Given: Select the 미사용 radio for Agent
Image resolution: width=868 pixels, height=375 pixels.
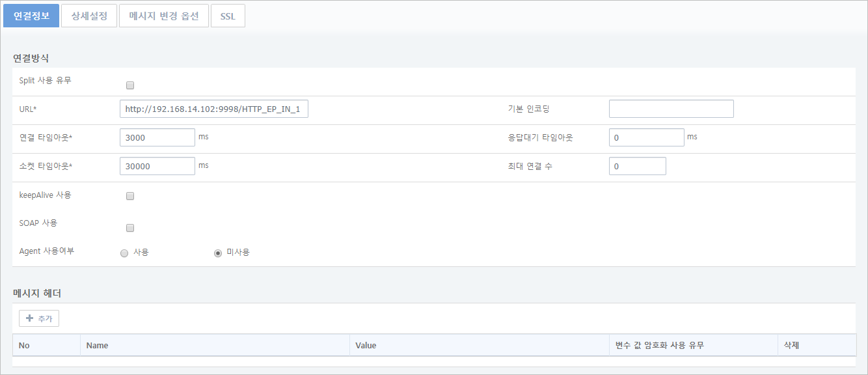Looking at the screenshot, I should [218, 253].
